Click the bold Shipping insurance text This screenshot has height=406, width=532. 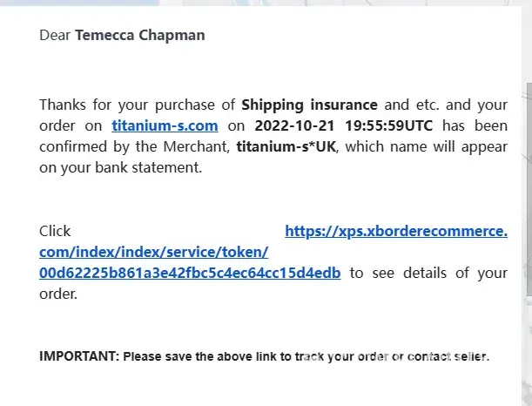(309, 105)
